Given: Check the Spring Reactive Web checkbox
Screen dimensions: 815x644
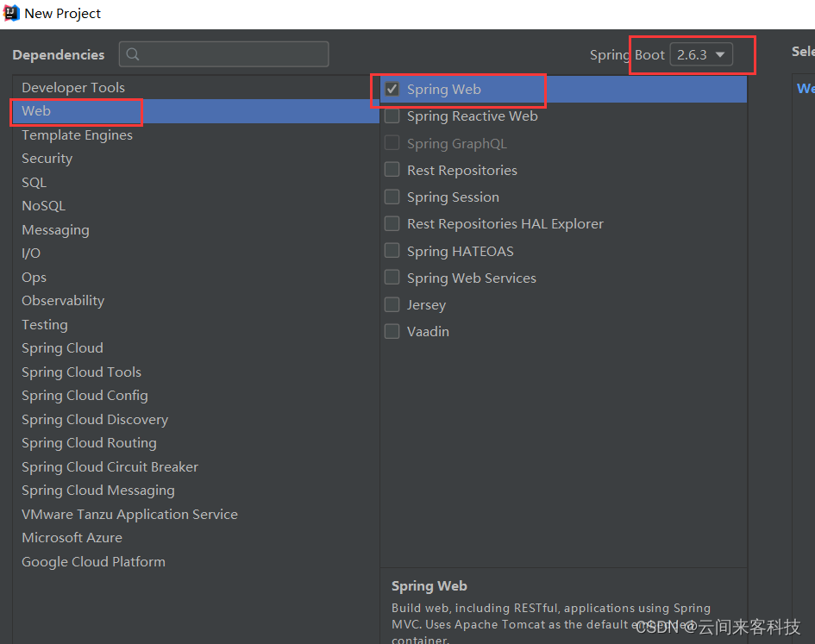Looking at the screenshot, I should (x=392, y=116).
